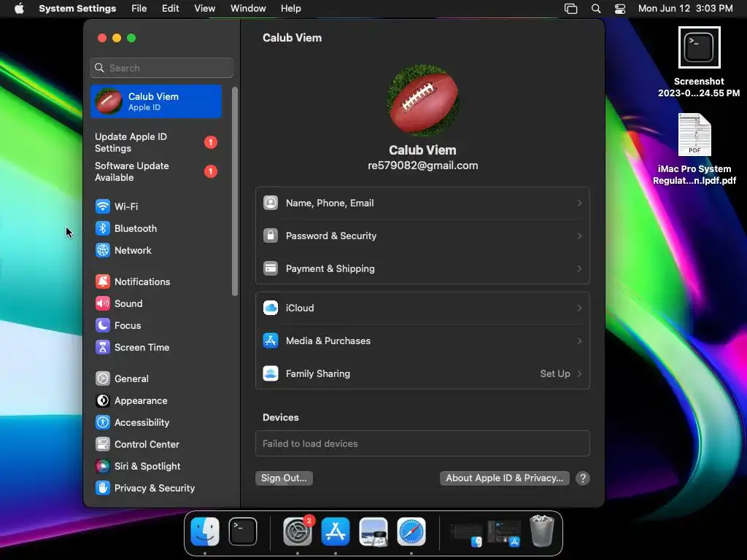Open Control Center from the menu bar
This screenshot has width=747, height=560.
[x=620, y=9]
